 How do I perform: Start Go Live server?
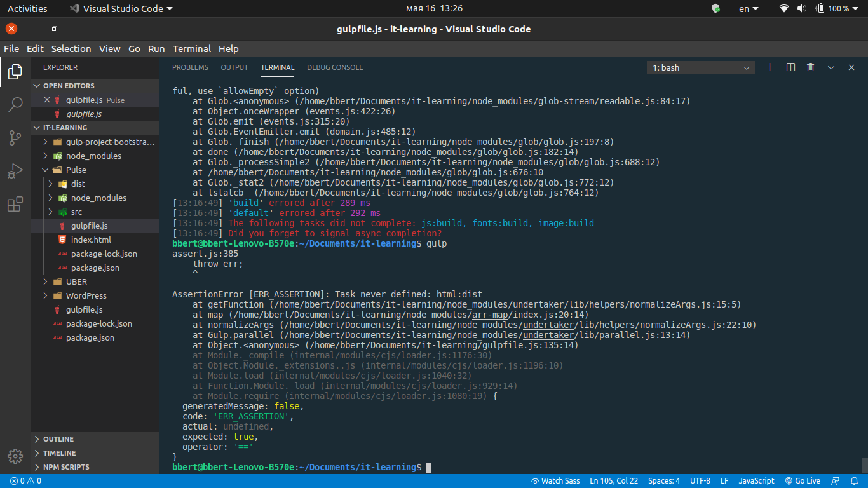point(803,481)
